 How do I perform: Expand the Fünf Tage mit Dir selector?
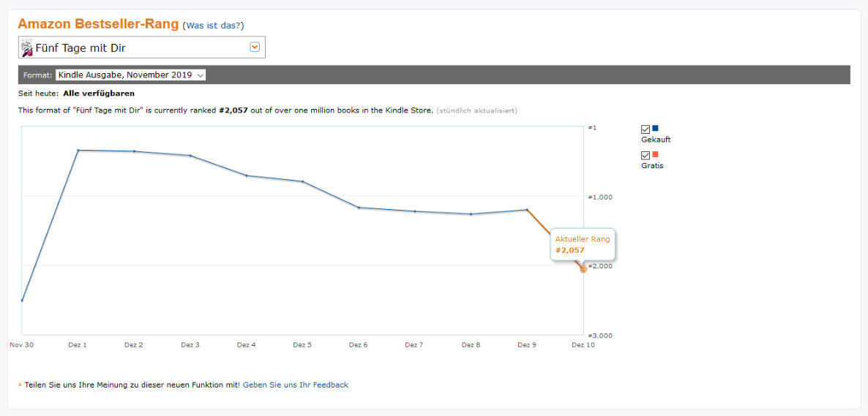point(142,48)
